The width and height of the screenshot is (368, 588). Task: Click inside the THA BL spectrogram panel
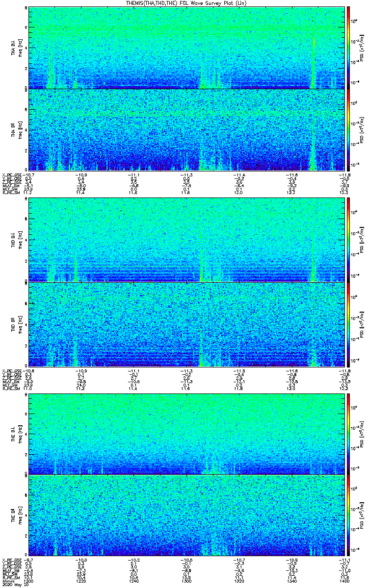pos(186,48)
